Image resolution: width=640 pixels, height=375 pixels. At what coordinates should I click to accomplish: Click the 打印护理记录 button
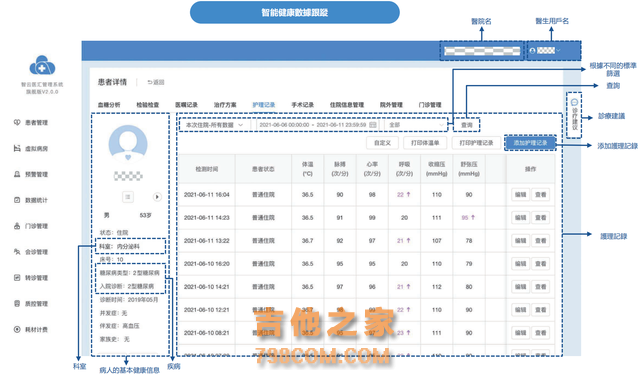pyautogui.click(x=476, y=143)
